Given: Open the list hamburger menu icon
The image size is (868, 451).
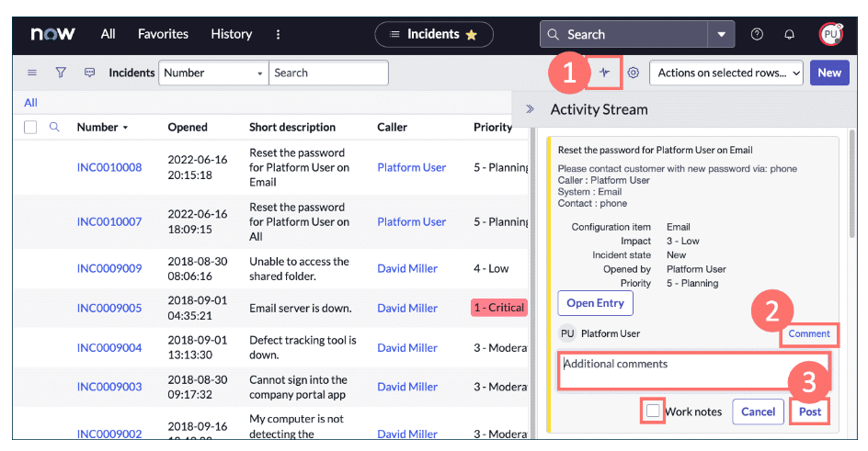Looking at the screenshot, I should point(32,73).
